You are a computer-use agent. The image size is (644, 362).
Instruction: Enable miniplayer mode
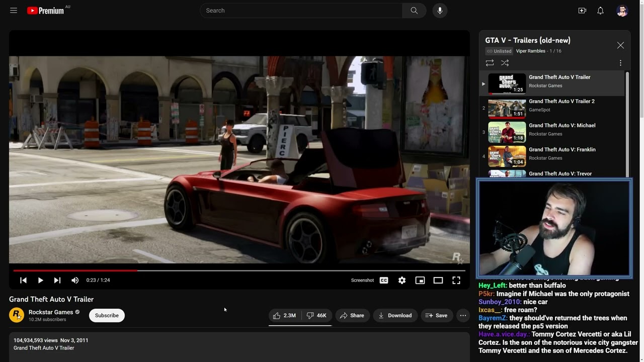tap(420, 280)
